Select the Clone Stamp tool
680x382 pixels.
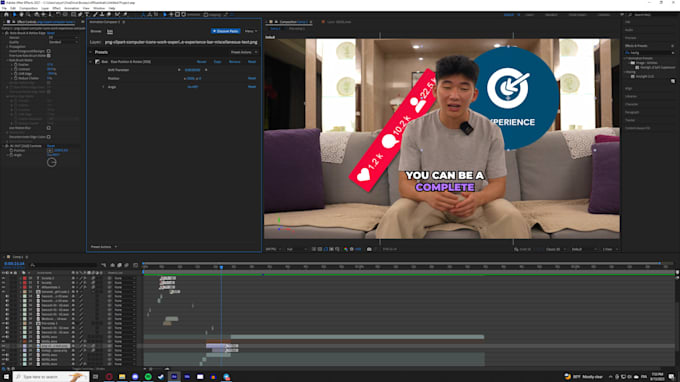(101, 14)
